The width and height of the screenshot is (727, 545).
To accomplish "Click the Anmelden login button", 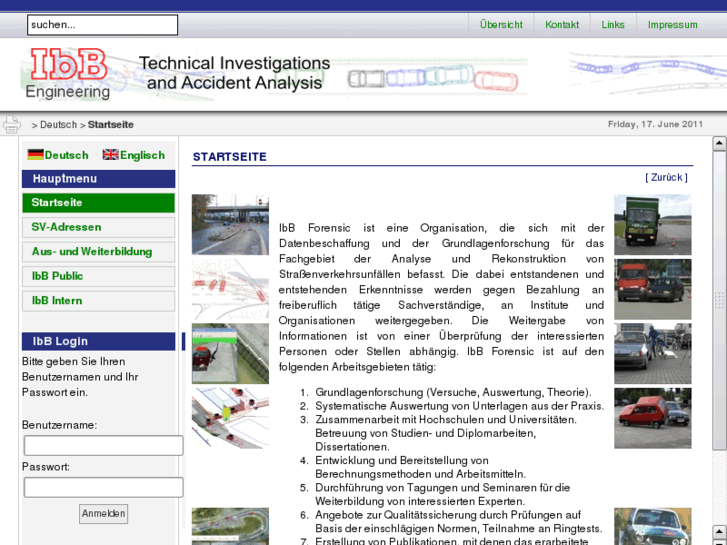I will (x=103, y=513).
